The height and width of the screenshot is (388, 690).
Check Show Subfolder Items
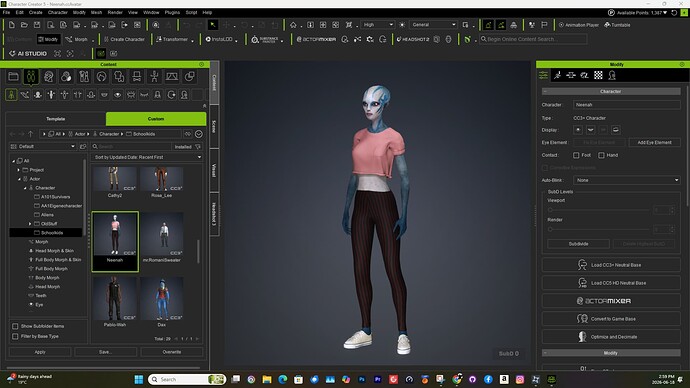click(x=15, y=326)
